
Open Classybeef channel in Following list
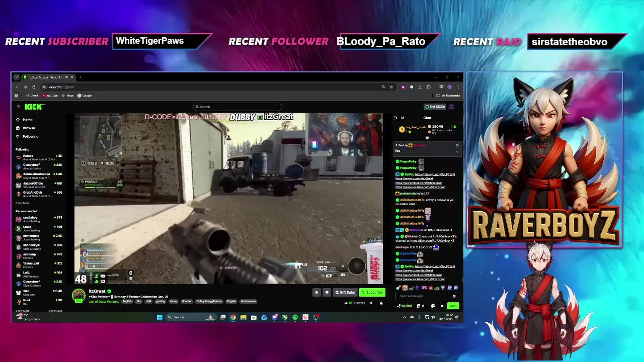coord(39,166)
